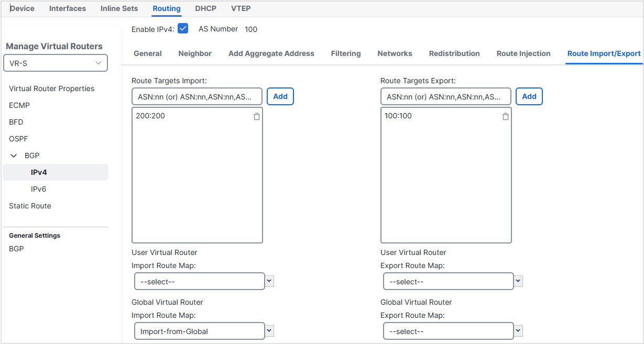Toggle the Enable IPv4 checkbox
This screenshot has height=344, width=644.
tap(183, 29)
